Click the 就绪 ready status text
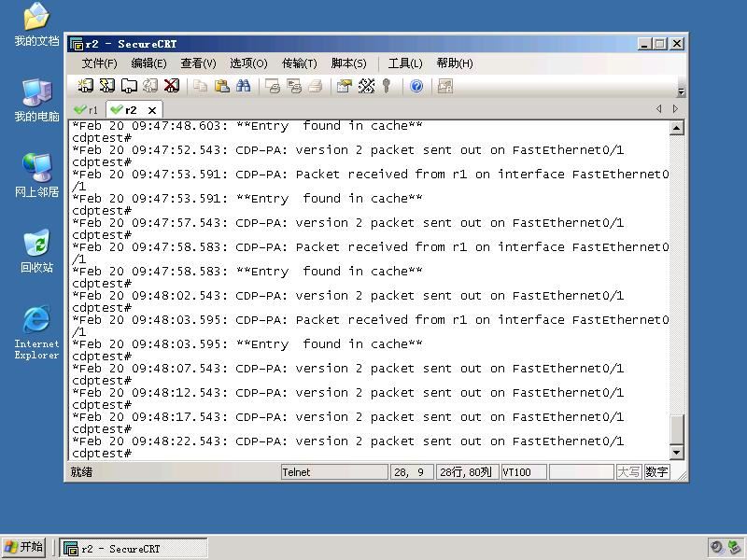Image resolution: width=747 pixels, height=560 pixels. [81, 472]
